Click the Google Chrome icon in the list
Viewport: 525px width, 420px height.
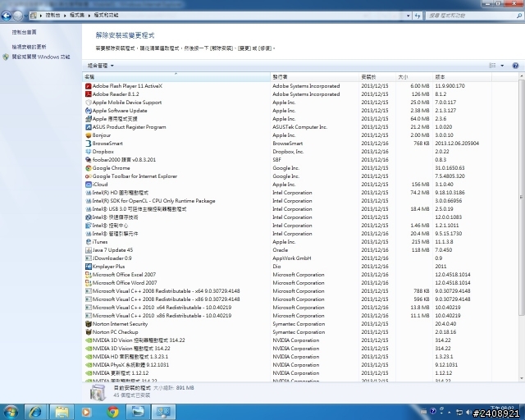[x=89, y=168]
